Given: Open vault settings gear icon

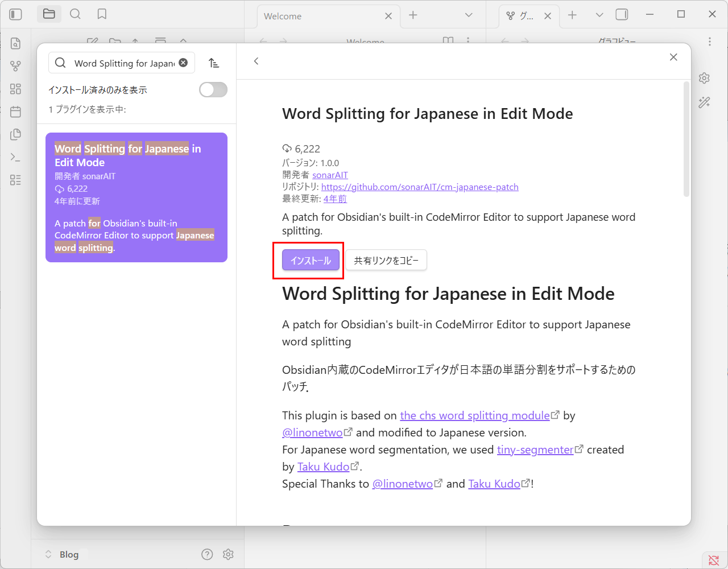Looking at the screenshot, I should (x=228, y=554).
